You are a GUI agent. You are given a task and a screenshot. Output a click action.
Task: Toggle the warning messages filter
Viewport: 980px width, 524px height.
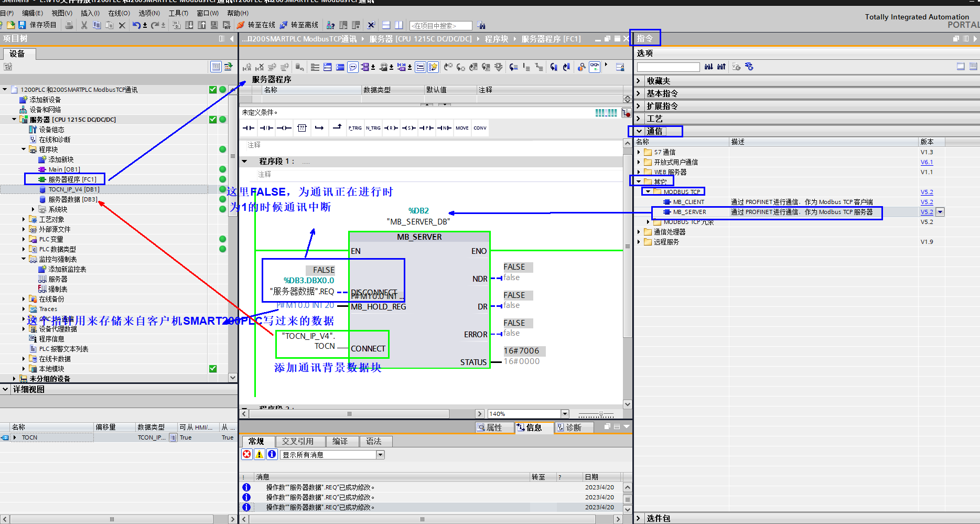tap(259, 454)
